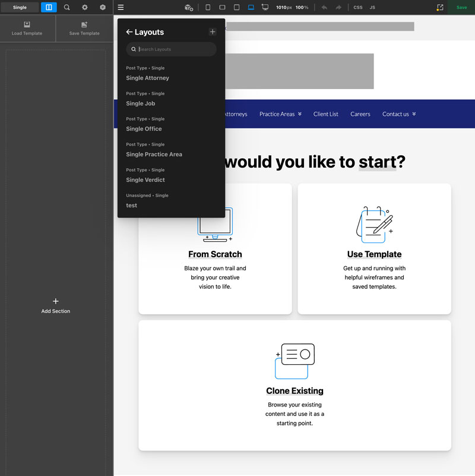Open the settings gear icon
Screen dimensions: 475x476
(84, 8)
